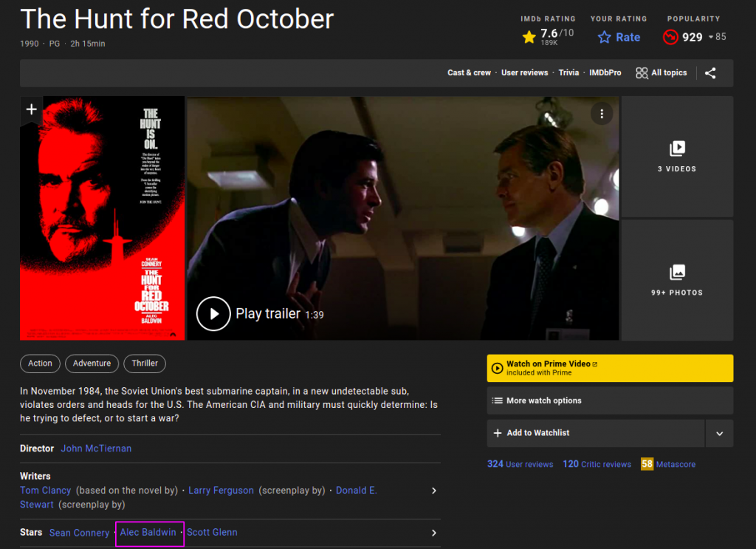Add the movie to Watchlist
This screenshot has width=756, height=549.
pos(596,433)
